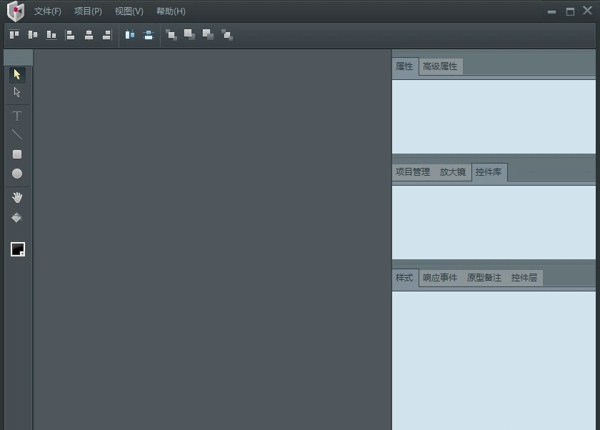Select the Hand pan tool
Image resolution: width=600 pixels, height=430 pixels.
(17, 197)
